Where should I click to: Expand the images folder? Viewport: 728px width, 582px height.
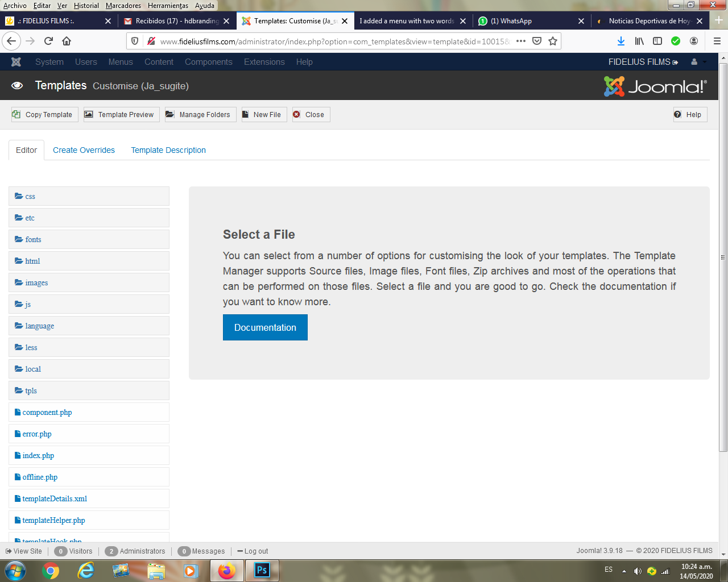coord(89,282)
